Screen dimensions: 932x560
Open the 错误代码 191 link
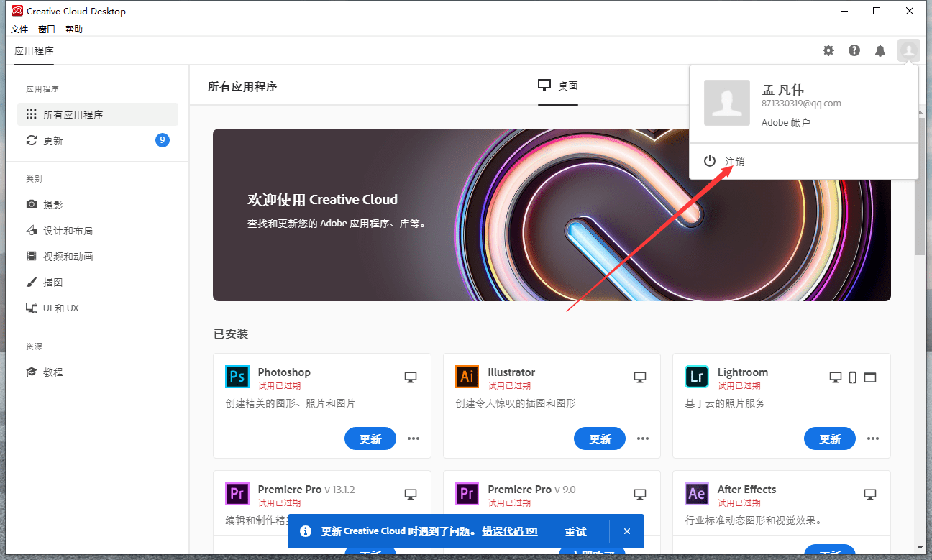[510, 531]
